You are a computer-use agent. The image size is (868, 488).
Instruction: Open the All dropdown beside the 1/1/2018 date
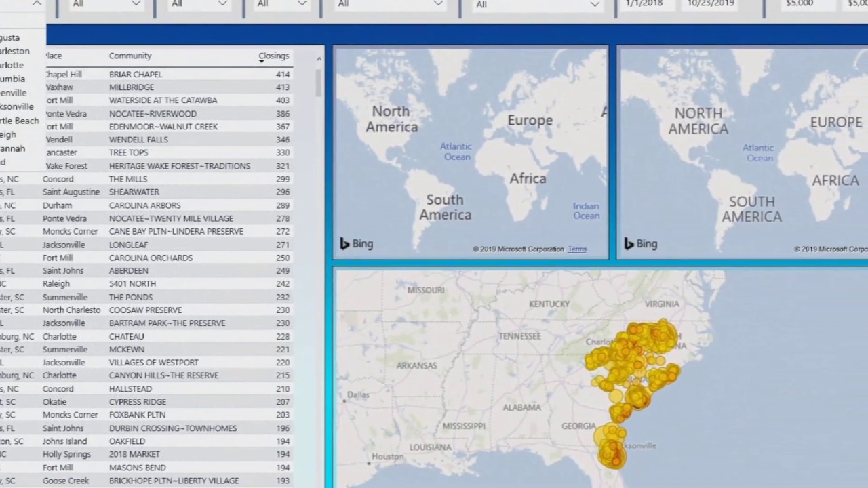(537, 5)
